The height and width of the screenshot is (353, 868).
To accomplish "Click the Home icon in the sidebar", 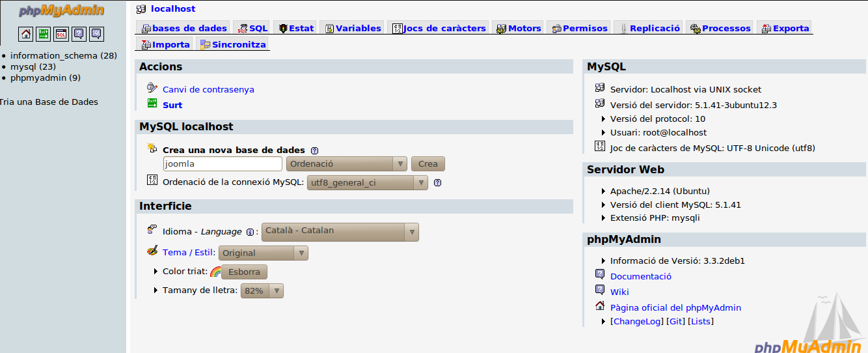I will click(x=25, y=34).
